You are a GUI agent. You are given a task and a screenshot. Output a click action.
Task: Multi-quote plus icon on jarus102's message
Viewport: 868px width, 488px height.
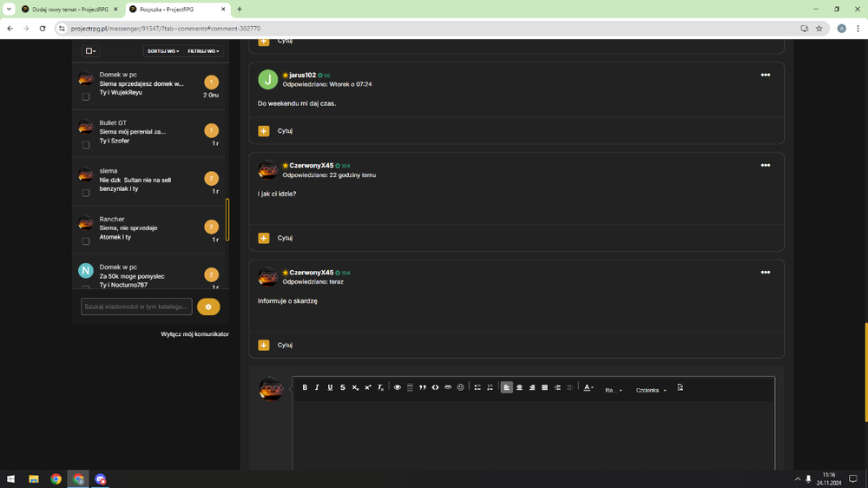264,131
